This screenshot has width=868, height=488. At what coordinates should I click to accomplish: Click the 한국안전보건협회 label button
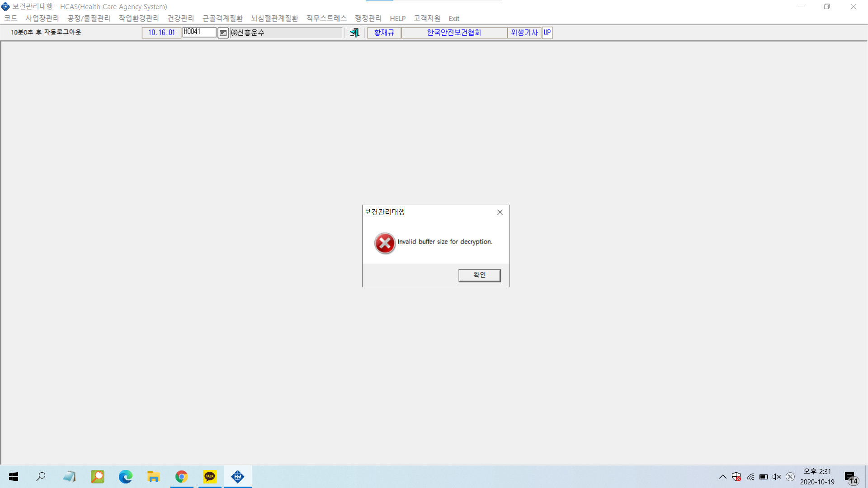click(454, 33)
